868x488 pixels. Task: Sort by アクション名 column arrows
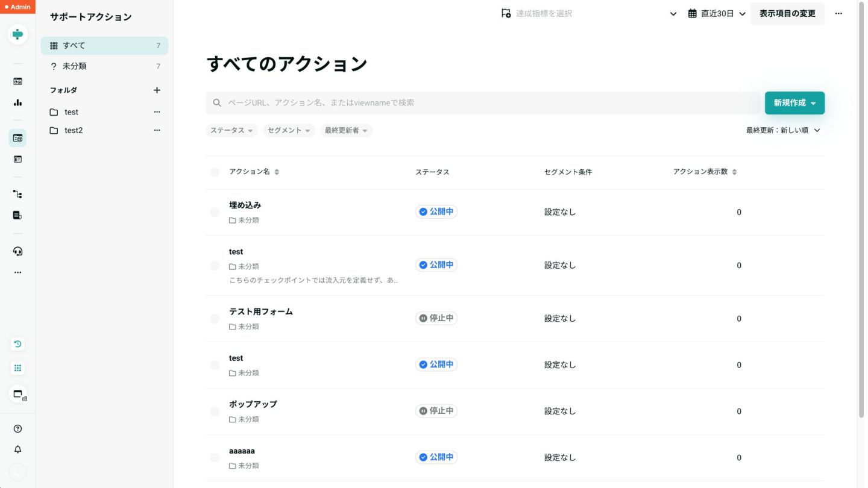pos(277,172)
